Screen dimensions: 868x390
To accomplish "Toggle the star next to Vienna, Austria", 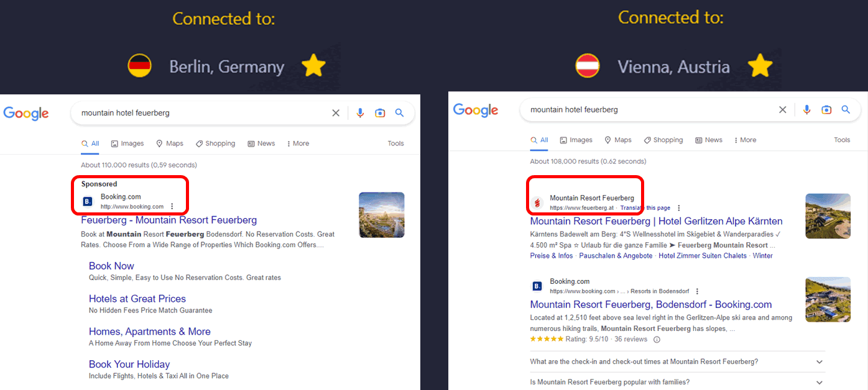I will (760, 65).
